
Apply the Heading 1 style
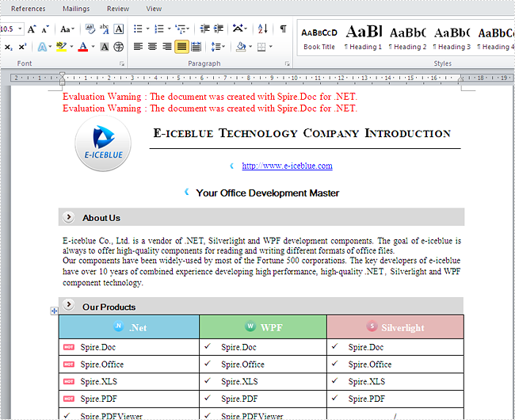coord(364,39)
